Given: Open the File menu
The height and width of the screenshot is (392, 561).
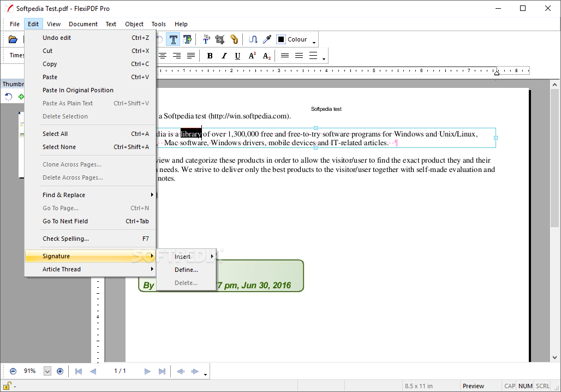Looking at the screenshot, I should tap(15, 24).
